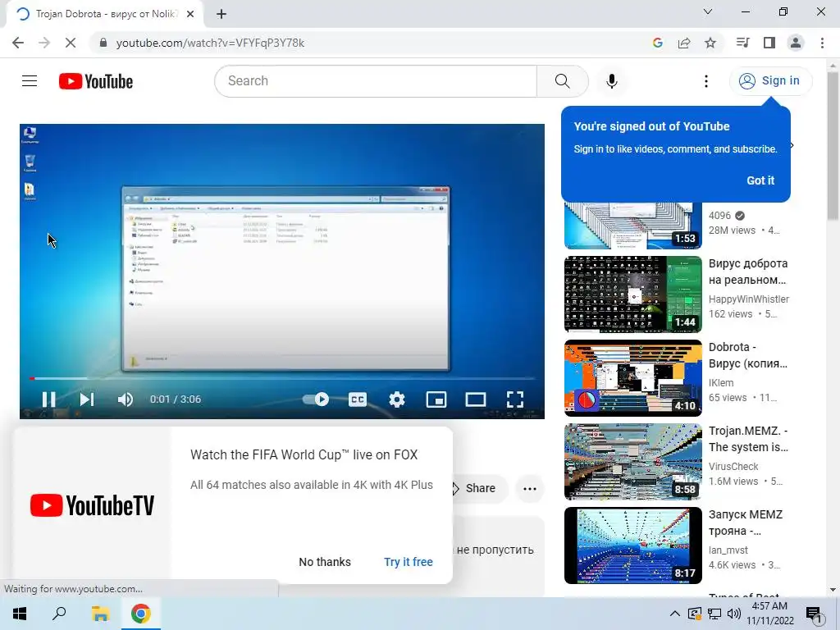Click the VirusCheck channel name

733,466
